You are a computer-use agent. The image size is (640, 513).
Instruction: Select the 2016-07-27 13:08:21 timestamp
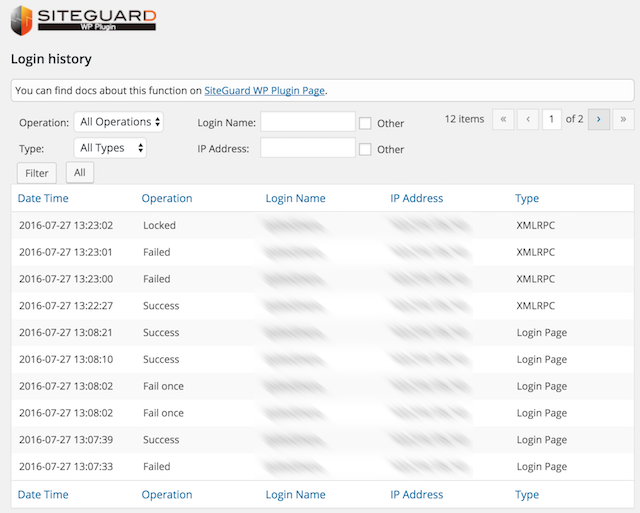(x=66, y=333)
